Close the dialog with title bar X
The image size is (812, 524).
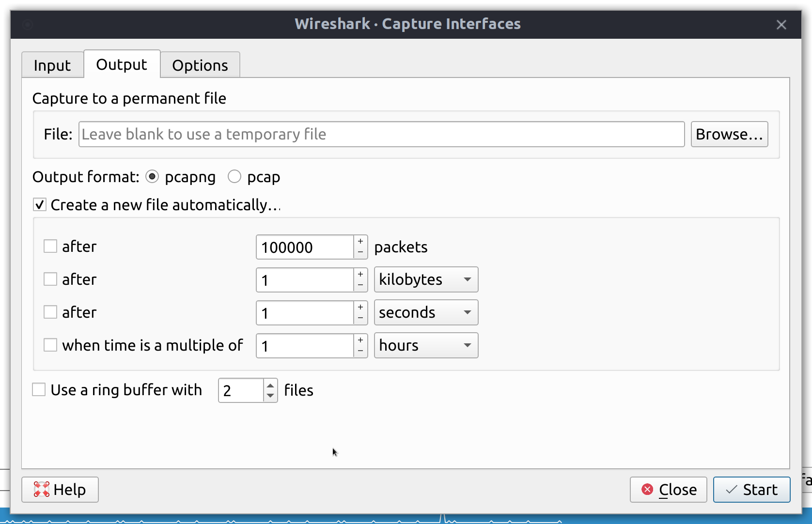tap(781, 25)
